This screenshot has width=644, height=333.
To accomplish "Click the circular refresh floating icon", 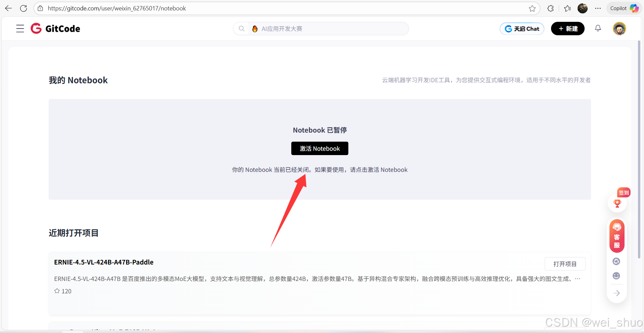I will tap(616, 261).
